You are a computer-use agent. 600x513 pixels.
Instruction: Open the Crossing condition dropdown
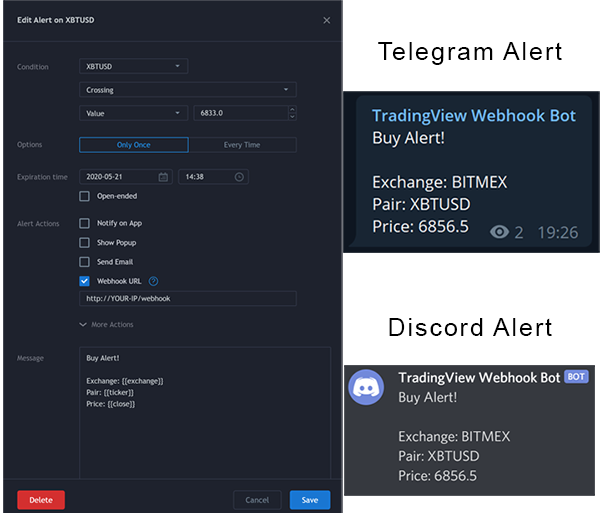click(188, 90)
